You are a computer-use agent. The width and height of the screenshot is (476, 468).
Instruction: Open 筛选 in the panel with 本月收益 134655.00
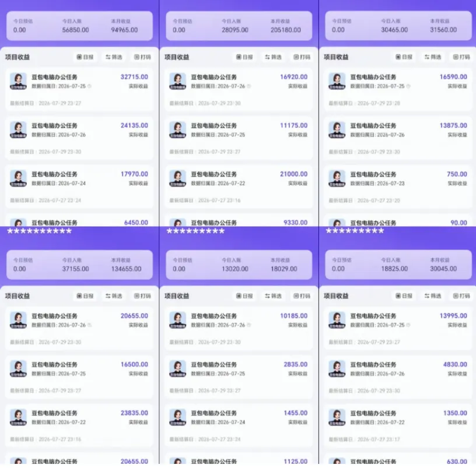coord(114,296)
